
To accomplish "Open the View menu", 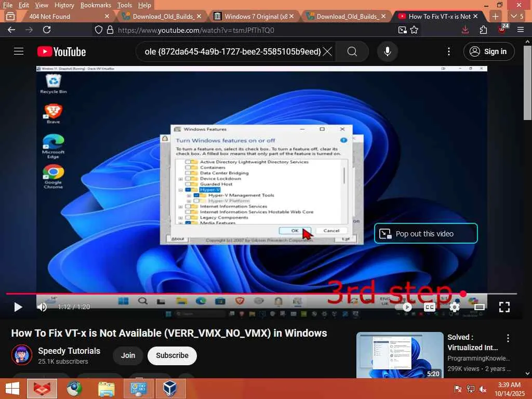I will click(42, 5).
